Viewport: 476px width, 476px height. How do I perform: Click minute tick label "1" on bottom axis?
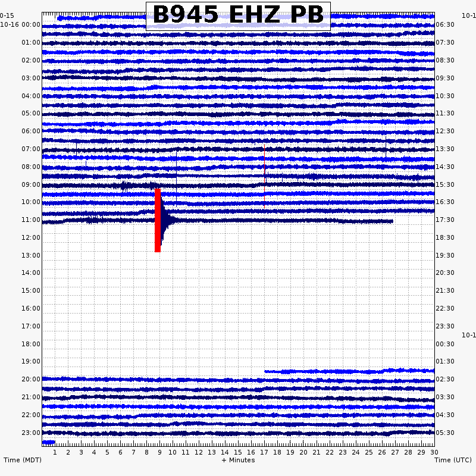coord(55,452)
